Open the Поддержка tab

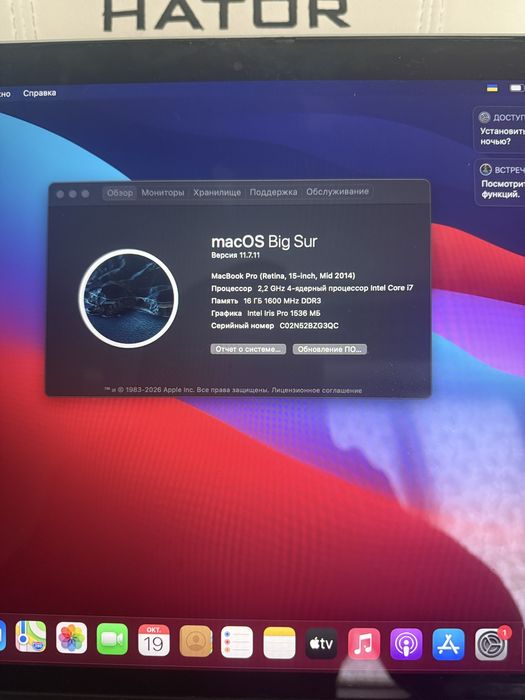(273, 192)
